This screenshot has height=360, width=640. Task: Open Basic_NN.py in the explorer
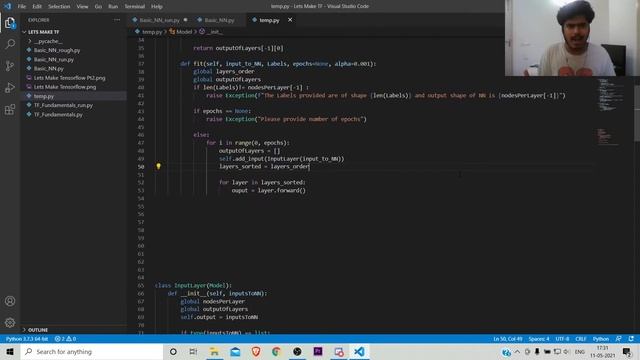[x=49, y=69]
